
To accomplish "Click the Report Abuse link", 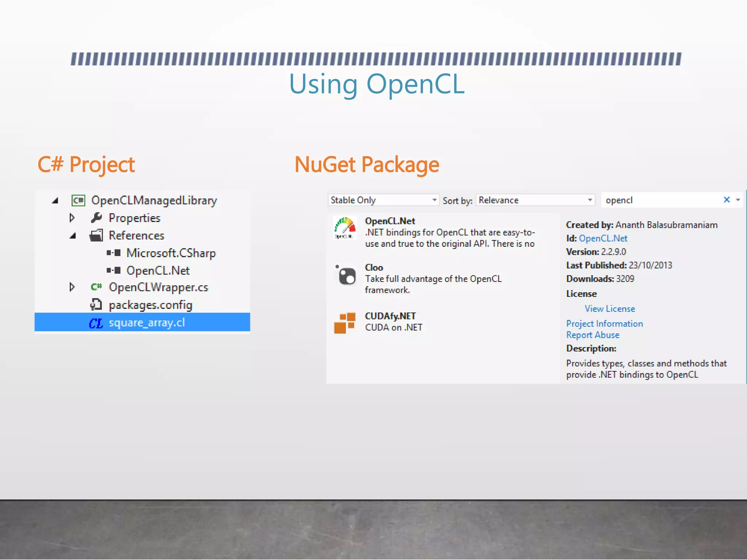I will coord(593,335).
